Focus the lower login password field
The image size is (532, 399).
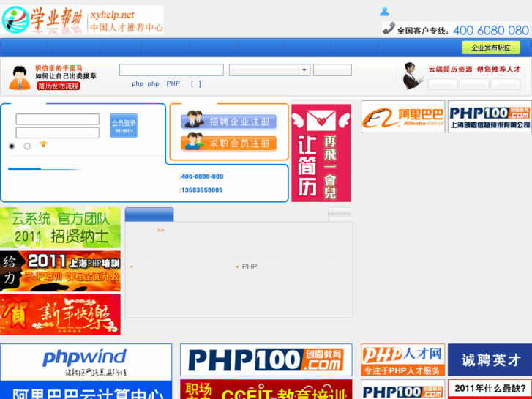57,133
